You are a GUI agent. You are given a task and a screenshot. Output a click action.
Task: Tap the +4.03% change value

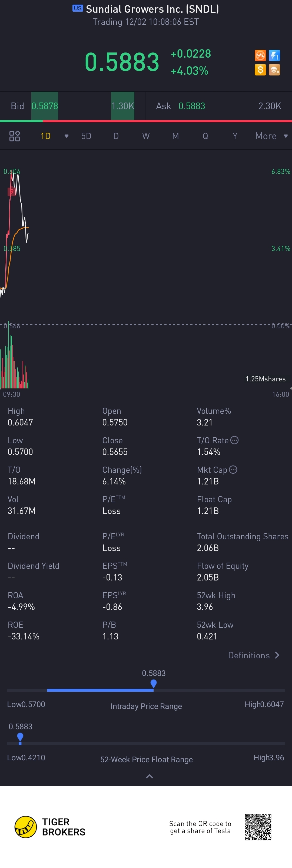pyautogui.click(x=189, y=71)
